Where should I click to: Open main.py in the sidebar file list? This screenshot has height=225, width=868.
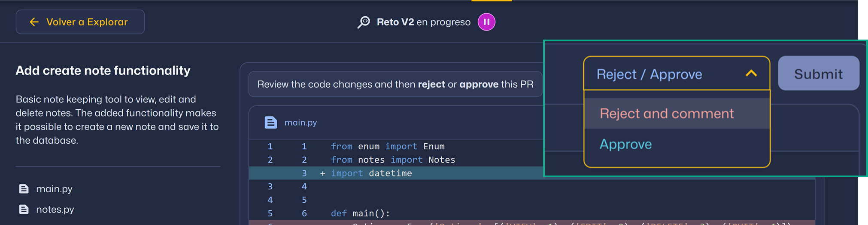pos(54,189)
